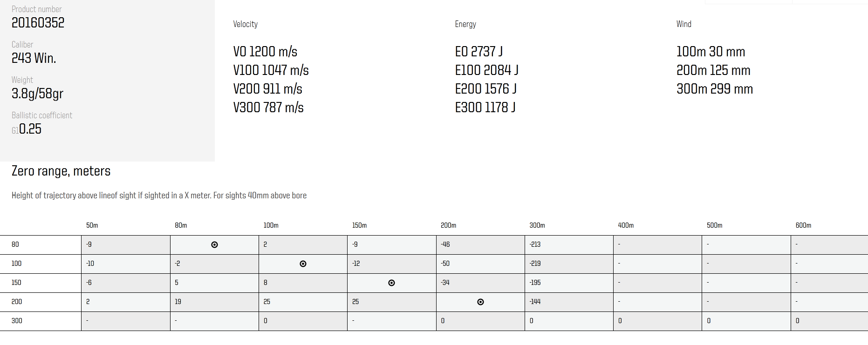The height and width of the screenshot is (345, 868).
Task: Click the 3.8g/58gr weight value
Action: 37,94
